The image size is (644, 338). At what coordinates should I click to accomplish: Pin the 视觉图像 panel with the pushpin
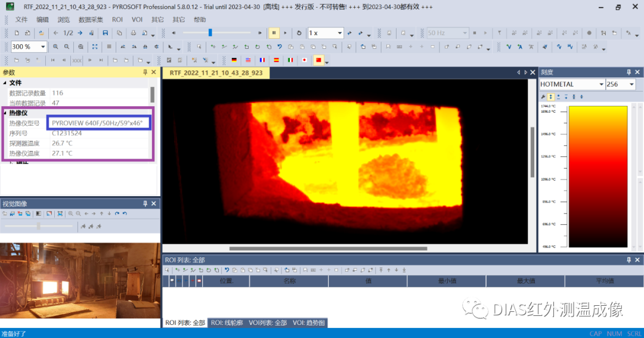(145, 204)
